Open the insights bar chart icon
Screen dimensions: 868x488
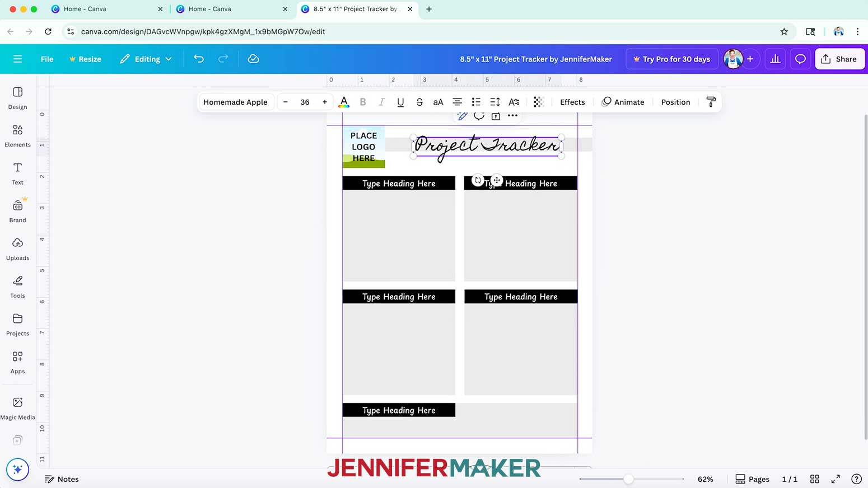pos(775,59)
